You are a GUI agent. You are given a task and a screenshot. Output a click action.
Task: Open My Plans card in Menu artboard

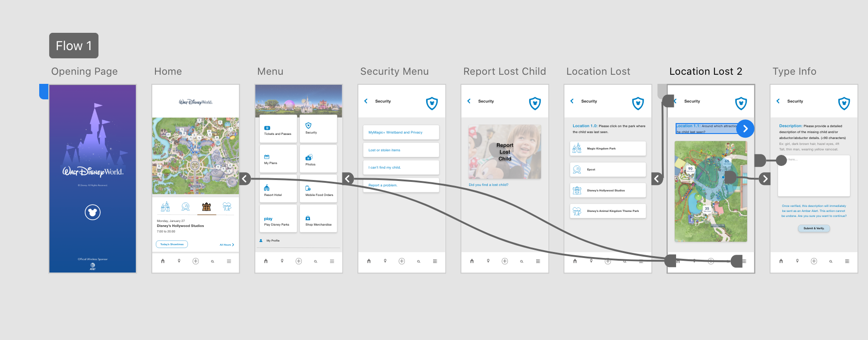coord(278,159)
